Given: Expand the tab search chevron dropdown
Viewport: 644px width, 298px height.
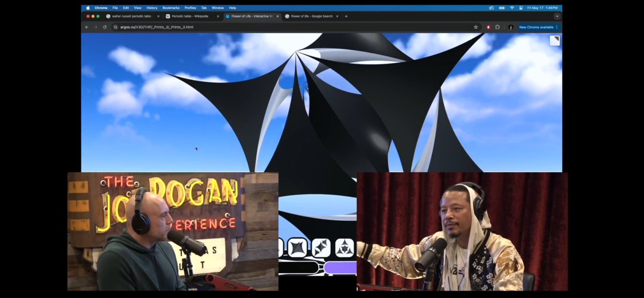Looking at the screenshot, I should point(556,16).
